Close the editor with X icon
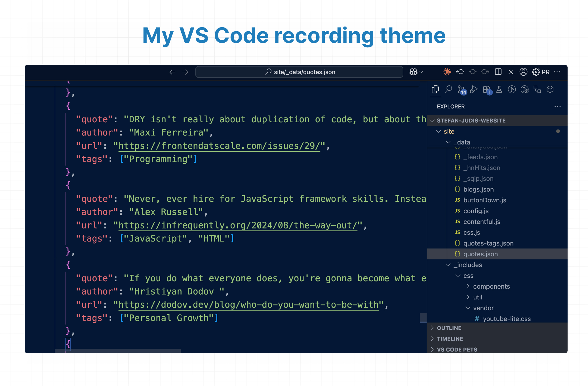Screen dimensions: 588x386 (511, 72)
